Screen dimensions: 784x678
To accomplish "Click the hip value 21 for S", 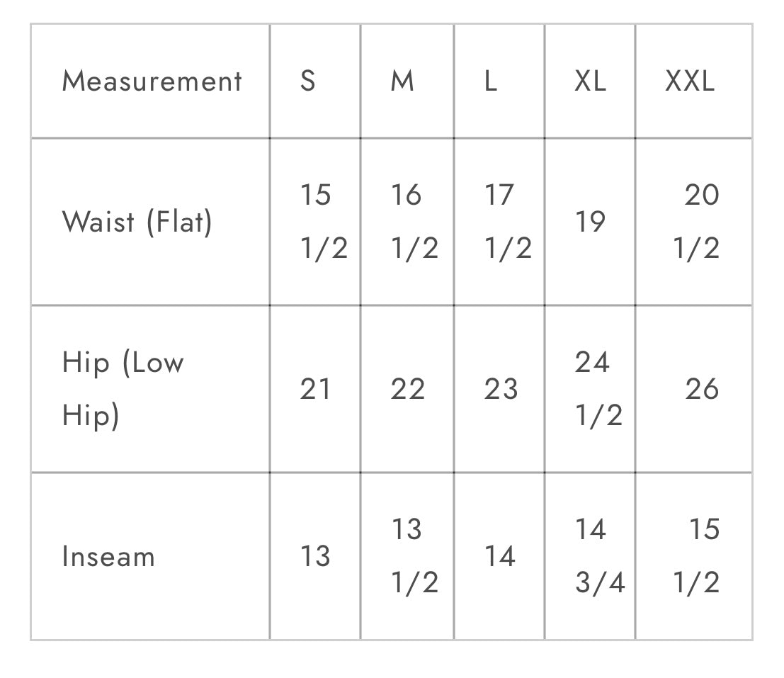I will click(315, 389).
